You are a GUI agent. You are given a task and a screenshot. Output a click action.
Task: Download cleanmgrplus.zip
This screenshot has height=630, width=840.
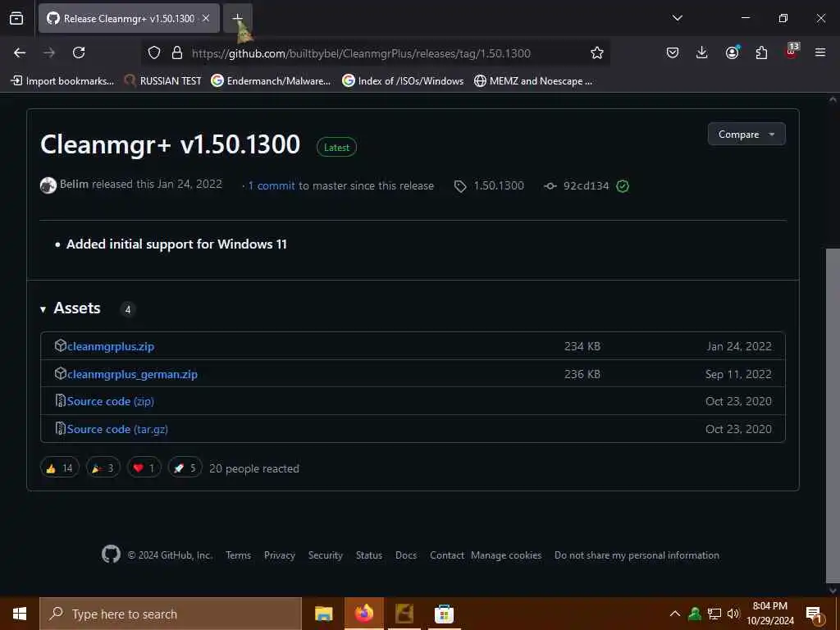coord(111,346)
